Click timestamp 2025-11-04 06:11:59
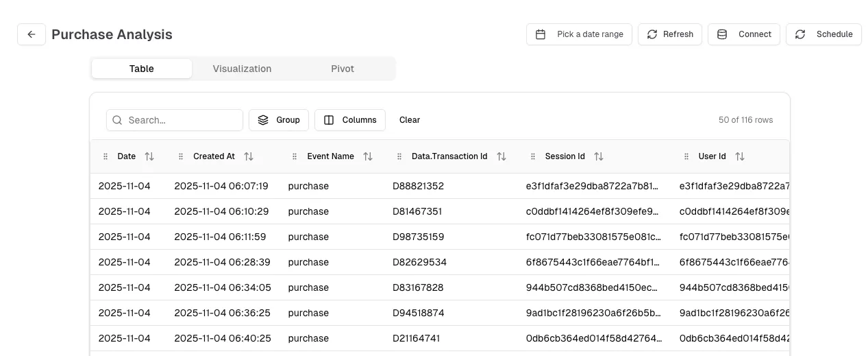 coord(220,237)
